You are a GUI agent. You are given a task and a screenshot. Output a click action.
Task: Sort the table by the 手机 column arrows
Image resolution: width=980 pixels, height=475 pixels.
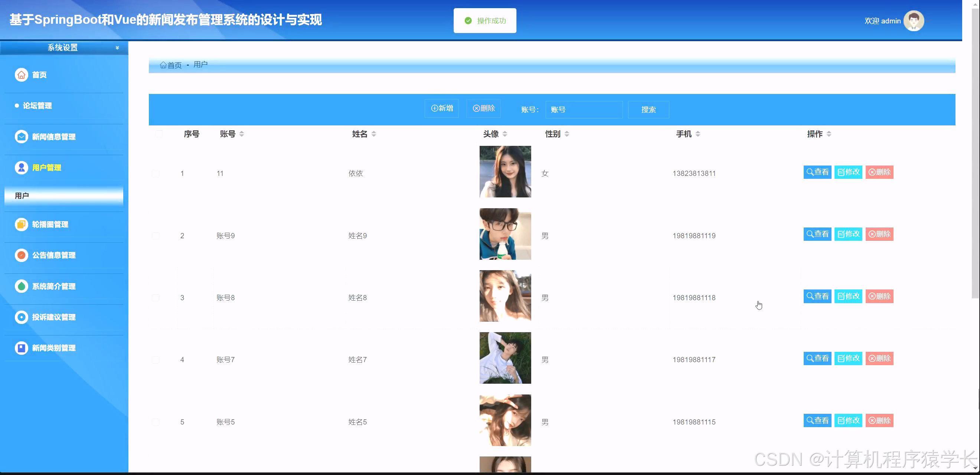698,134
